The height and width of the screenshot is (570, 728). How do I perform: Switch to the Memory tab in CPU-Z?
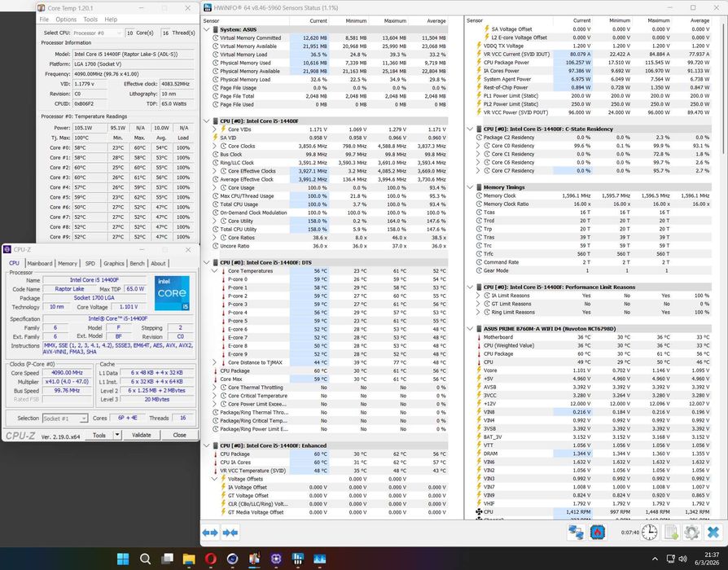[68, 263]
